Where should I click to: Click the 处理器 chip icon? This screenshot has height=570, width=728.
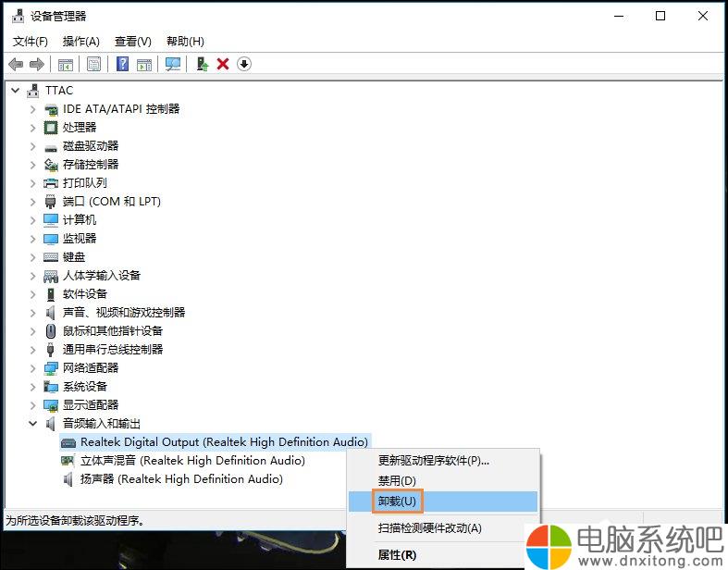51,128
